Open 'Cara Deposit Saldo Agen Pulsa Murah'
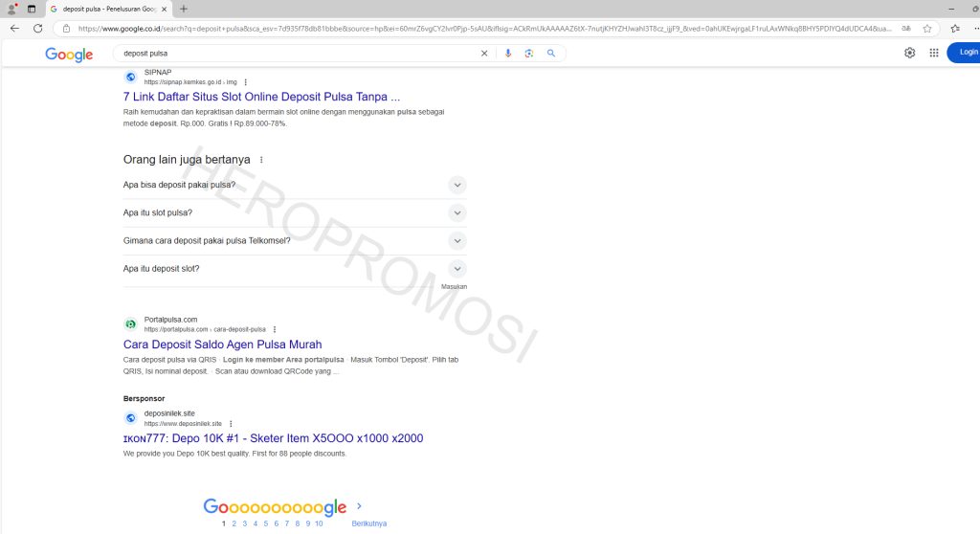Image resolution: width=980 pixels, height=534 pixels. pos(222,344)
